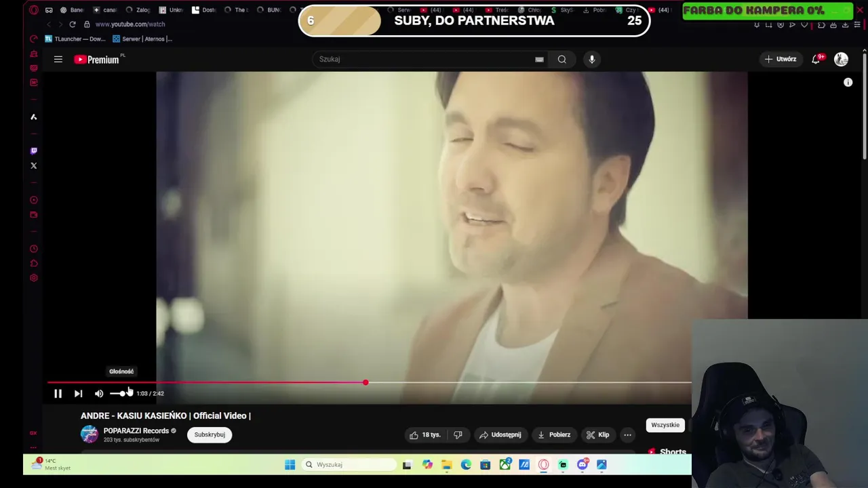868x488 pixels.
Task: Reload the page in the browser
Action: [73, 24]
